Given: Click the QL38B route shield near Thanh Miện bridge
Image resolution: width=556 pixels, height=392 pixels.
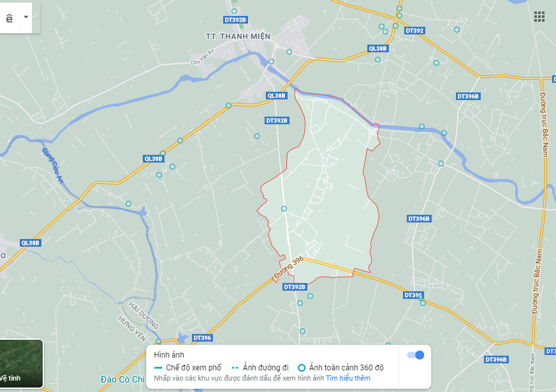Looking at the screenshot, I should click(276, 96).
